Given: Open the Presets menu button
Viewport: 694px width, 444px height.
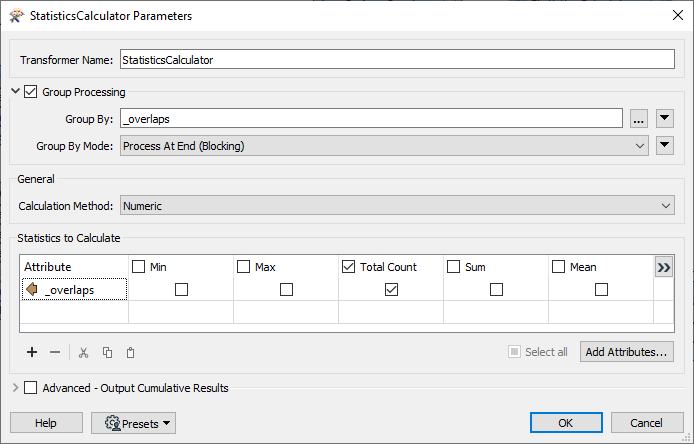Looking at the screenshot, I should [x=133, y=423].
